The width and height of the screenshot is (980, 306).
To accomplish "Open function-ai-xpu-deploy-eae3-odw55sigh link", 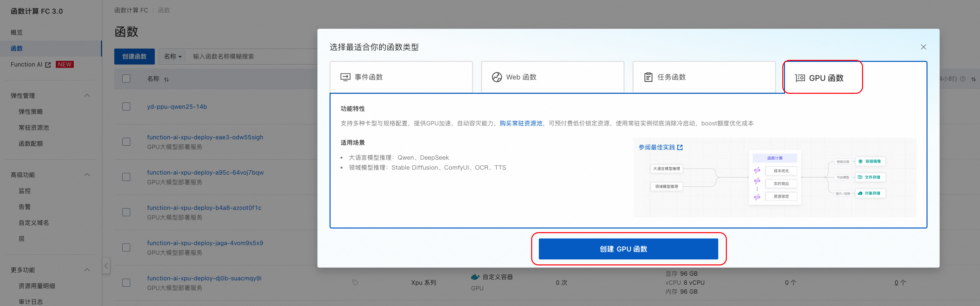I will tap(205, 137).
